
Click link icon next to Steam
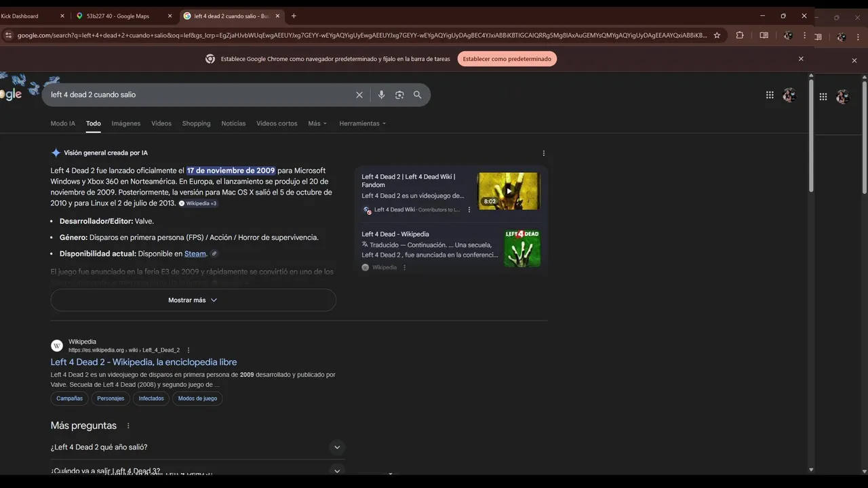click(x=214, y=253)
